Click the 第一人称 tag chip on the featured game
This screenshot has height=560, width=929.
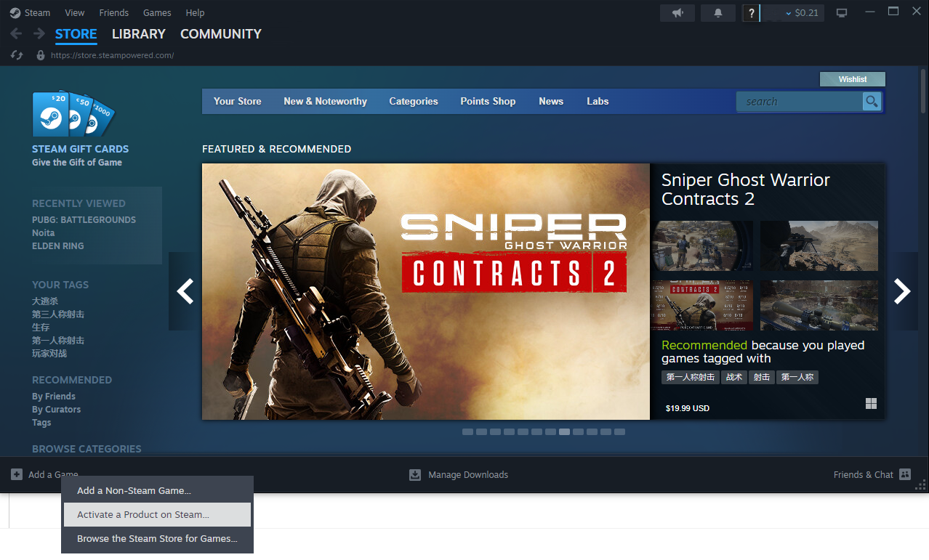(797, 377)
